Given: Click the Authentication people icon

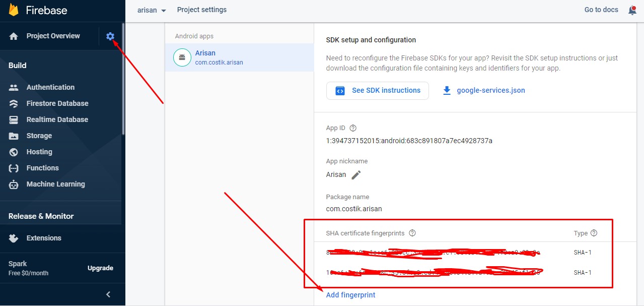Looking at the screenshot, I should pos(14,87).
